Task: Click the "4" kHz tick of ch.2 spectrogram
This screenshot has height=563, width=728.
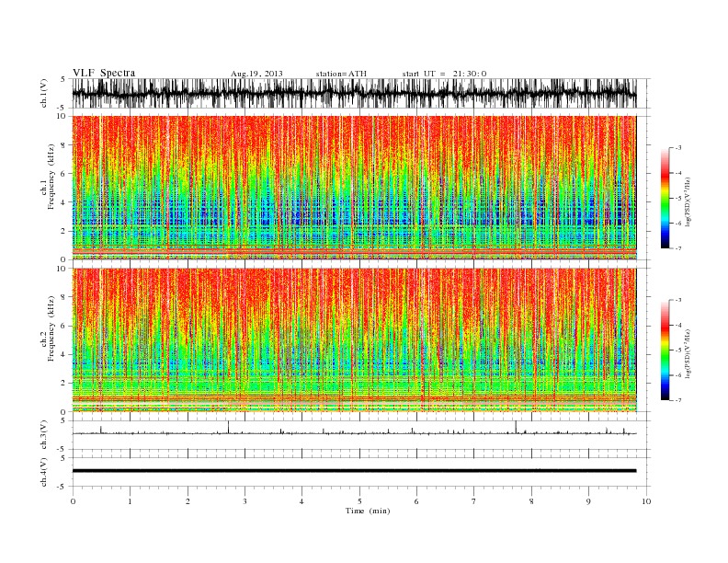Action: (64, 354)
